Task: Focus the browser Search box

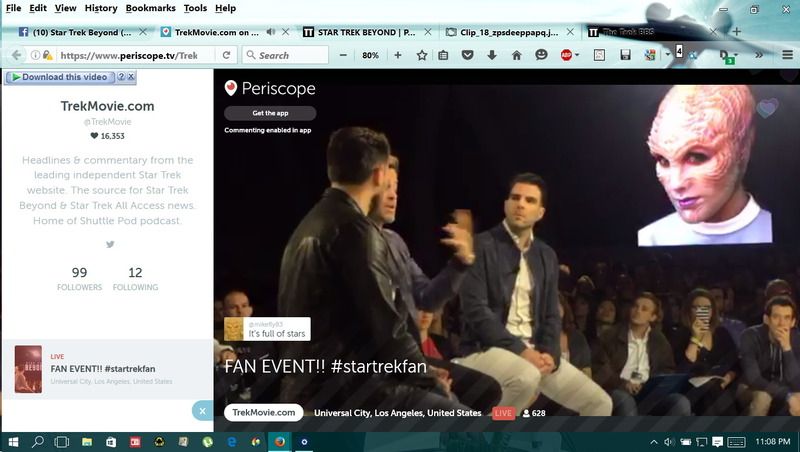Action: 286,55
